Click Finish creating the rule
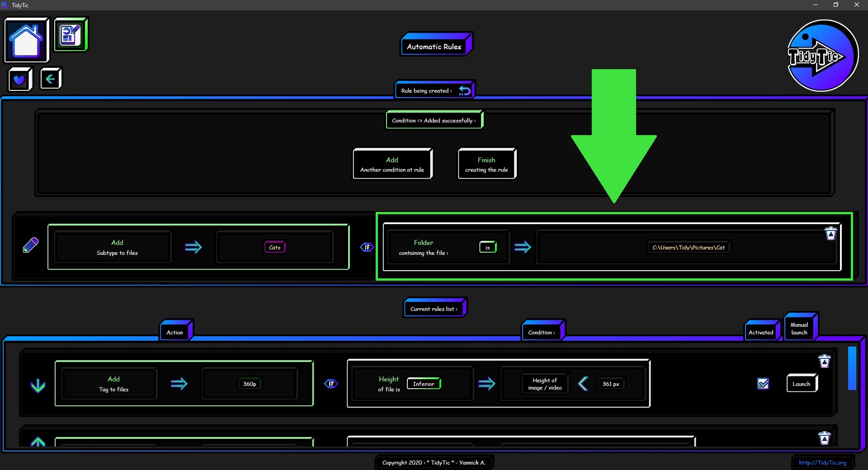868x470 pixels. click(x=487, y=164)
